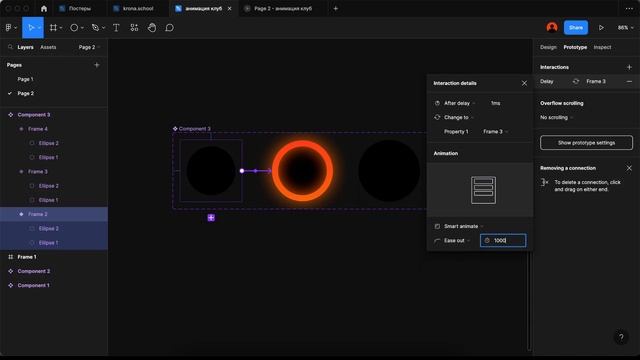Screen dimensions: 640x360
Task: Open the No scrolling overflow dropdown
Action: 557,118
